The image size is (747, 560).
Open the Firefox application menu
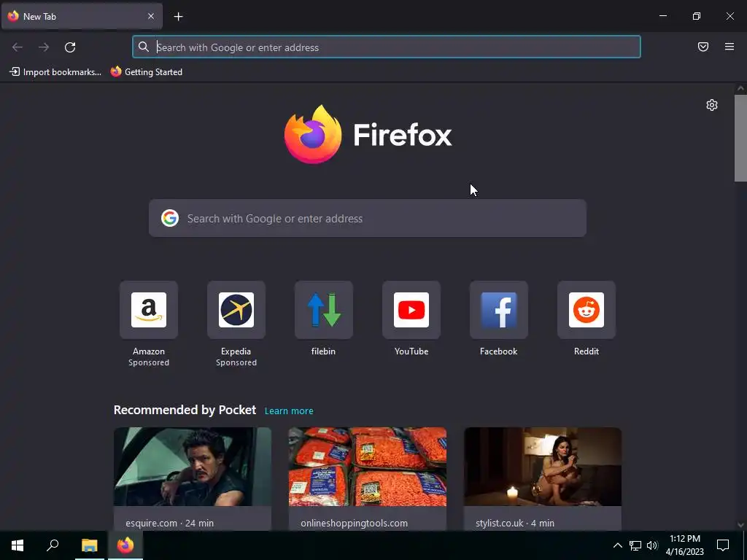729,47
